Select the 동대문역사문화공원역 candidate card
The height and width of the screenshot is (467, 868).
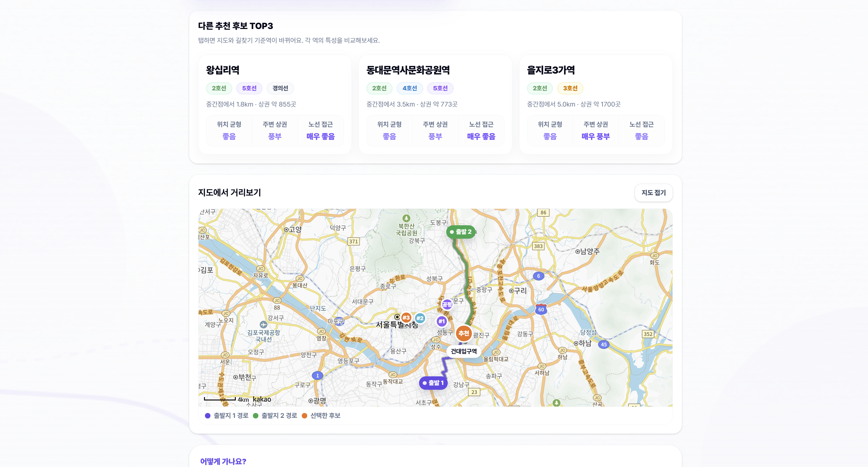click(x=435, y=104)
